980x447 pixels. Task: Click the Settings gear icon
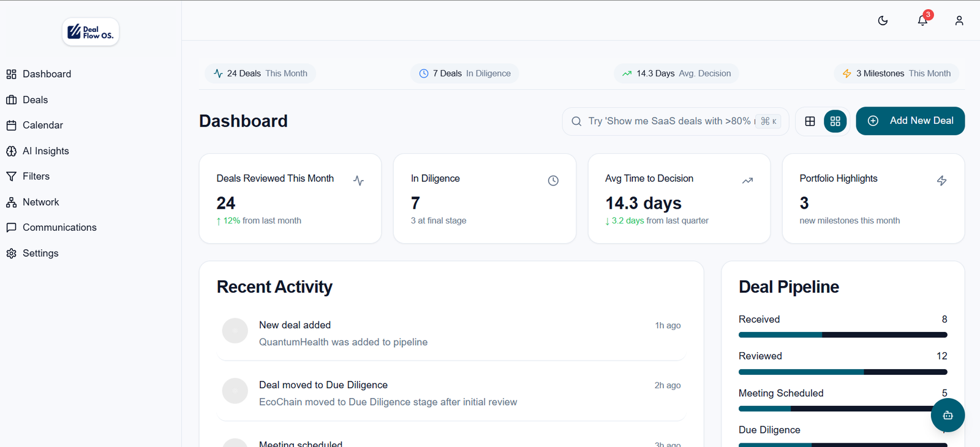pos(11,254)
